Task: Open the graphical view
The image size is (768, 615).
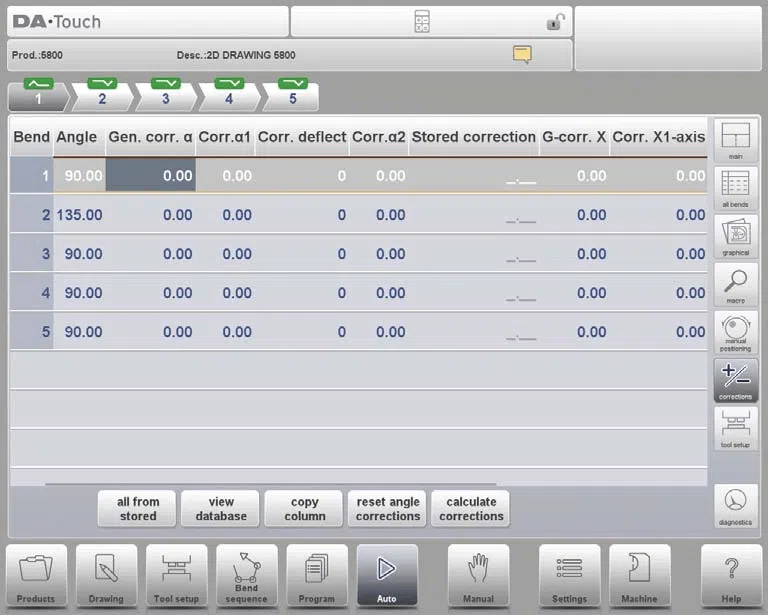Action: coord(735,237)
